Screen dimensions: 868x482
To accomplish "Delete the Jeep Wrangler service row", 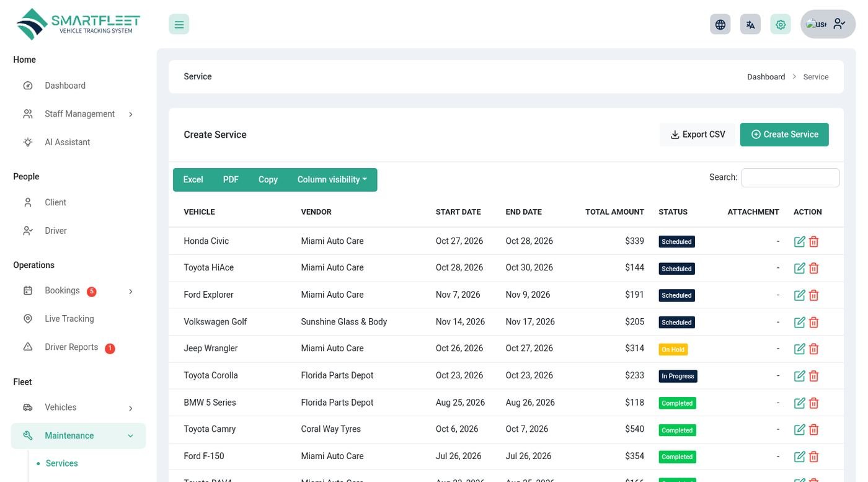I will click(814, 349).
